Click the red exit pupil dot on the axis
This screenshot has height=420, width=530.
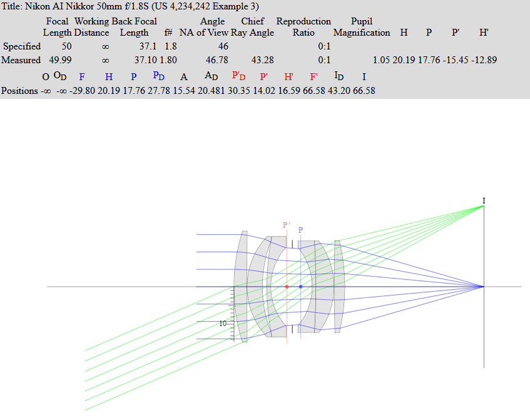coord(287,287)
